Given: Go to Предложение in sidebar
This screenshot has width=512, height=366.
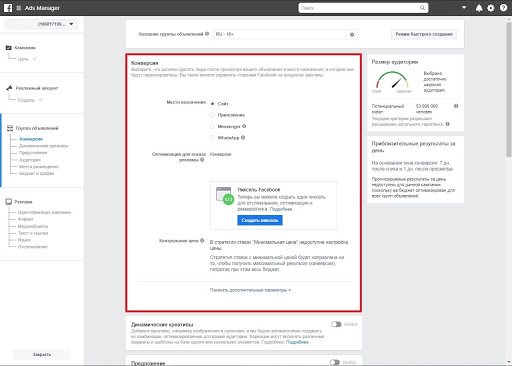Looking at the screenshot, I should coord(33,153).
